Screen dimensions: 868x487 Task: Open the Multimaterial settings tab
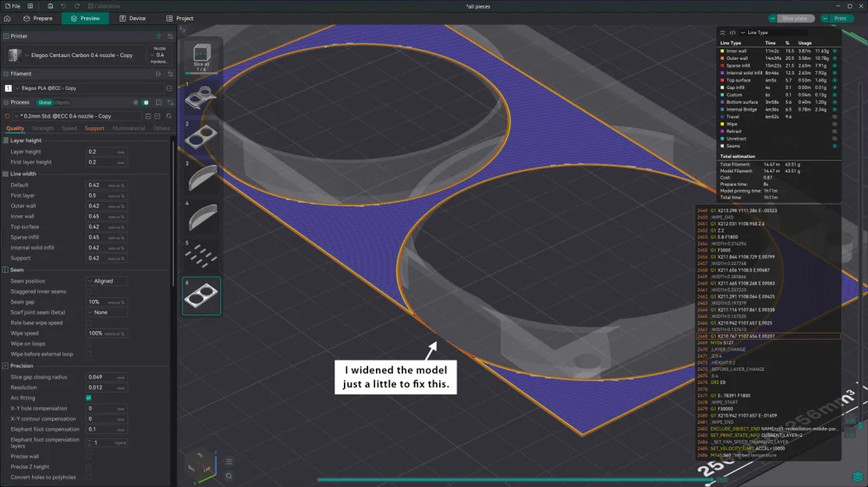coord(129,129)
